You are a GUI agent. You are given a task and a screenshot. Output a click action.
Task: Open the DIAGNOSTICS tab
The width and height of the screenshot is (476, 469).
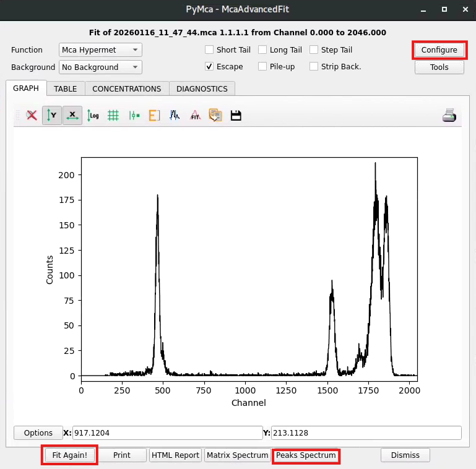pyautogui.click(x=202, y=88)
